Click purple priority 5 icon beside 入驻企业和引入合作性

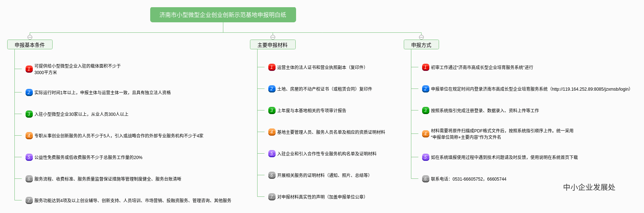272,154
